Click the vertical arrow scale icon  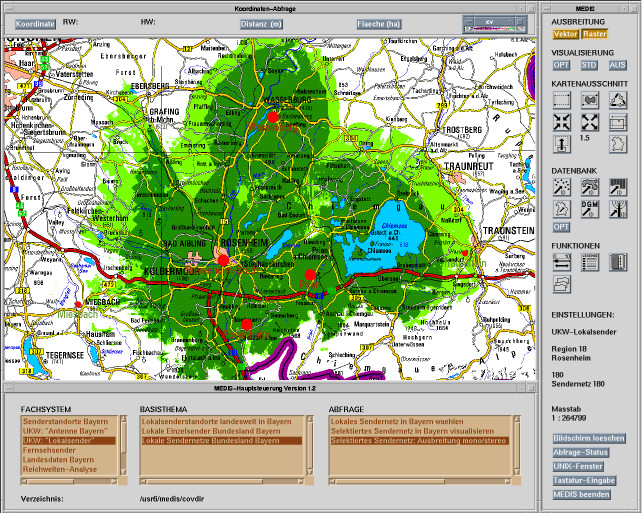coord(562,144)
